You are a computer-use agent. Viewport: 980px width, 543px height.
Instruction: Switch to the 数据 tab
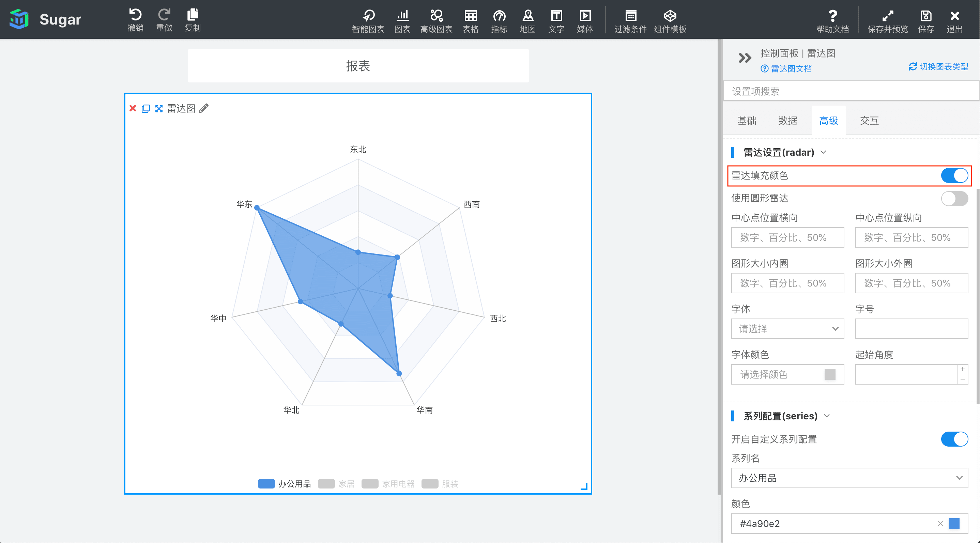click(787, 121)
